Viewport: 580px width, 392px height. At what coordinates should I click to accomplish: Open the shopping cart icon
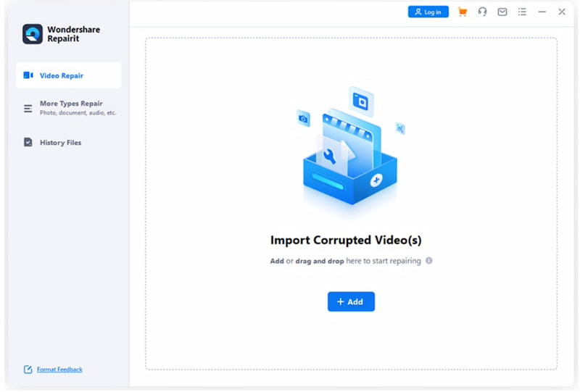pyautogui.click(x=463, y=12)
